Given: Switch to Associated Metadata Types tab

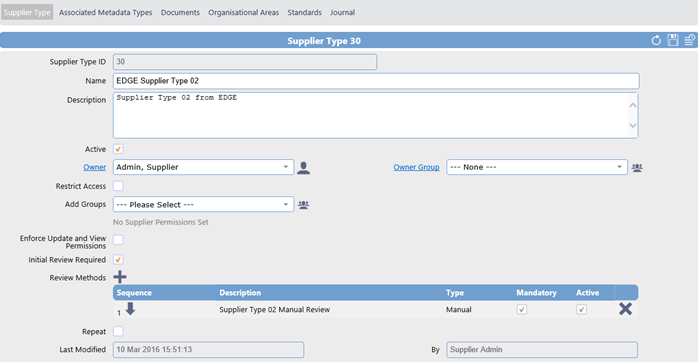Looking at the screenshot, I should click(x=106, y=12).
